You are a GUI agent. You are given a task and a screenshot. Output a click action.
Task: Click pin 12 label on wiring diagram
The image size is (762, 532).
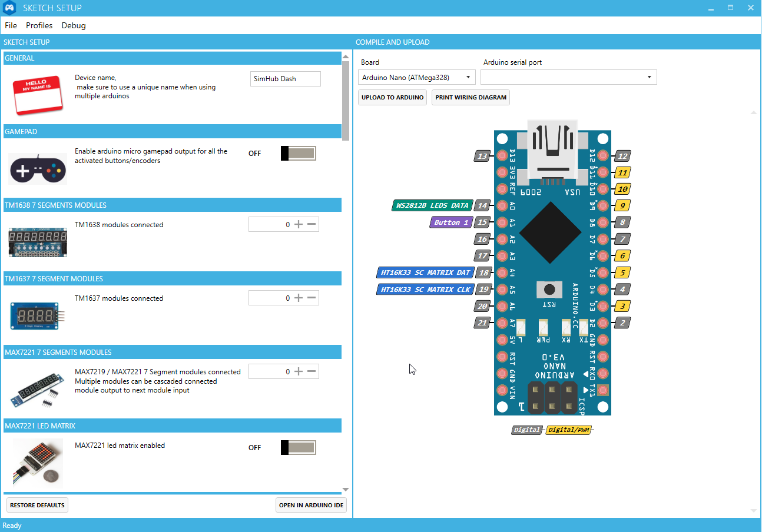click(622, 156)
